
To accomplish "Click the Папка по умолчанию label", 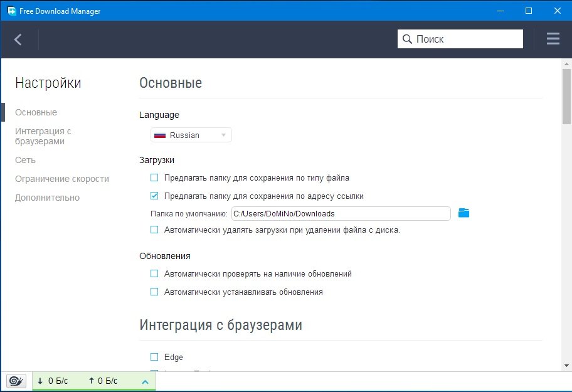I will click(x=189, y=214).
